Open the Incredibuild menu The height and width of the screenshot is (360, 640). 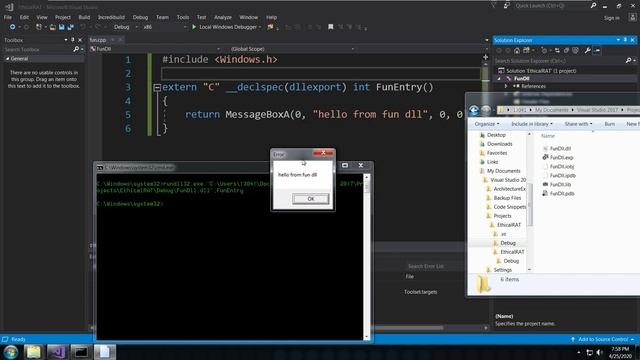(x=111, y=17)
